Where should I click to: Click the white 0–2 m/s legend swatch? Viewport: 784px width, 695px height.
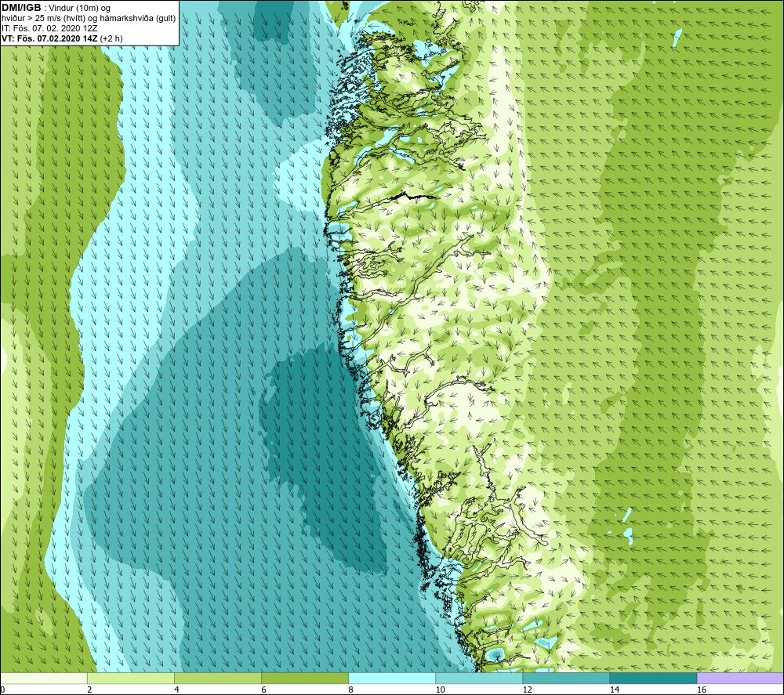point(44,678)
